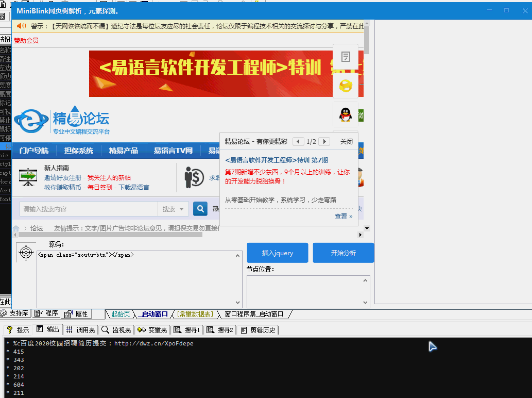Select the [常量数据表] tab
Screen dimensions: 532x398
(x=195, y=314)
